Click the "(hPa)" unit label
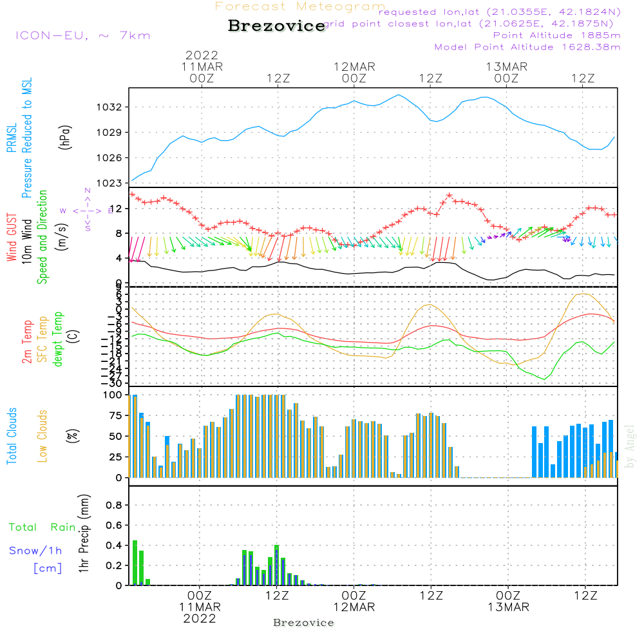Screen dimensions: 644x644 coord(65,137)
